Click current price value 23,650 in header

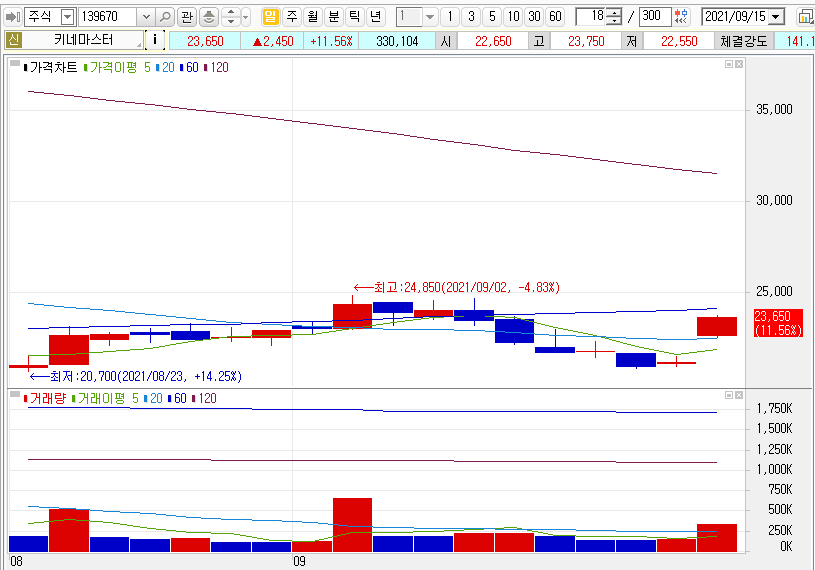pyautogui.click(x=205, y=41)
